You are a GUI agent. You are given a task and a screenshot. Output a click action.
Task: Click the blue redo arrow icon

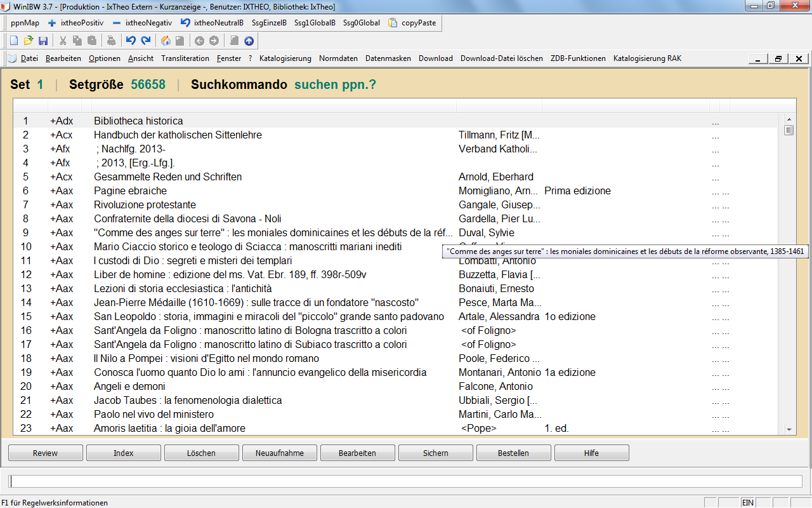(x=146, y=41)
